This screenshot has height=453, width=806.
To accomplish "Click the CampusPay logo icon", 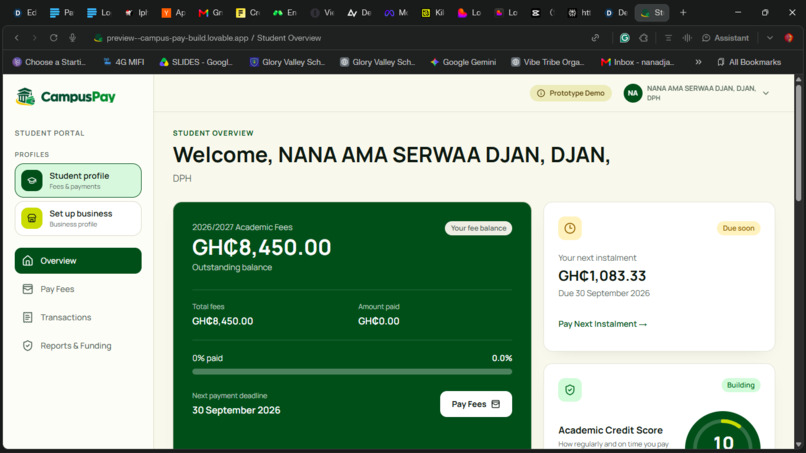I will pyautogui.click(x=25, y=96).
